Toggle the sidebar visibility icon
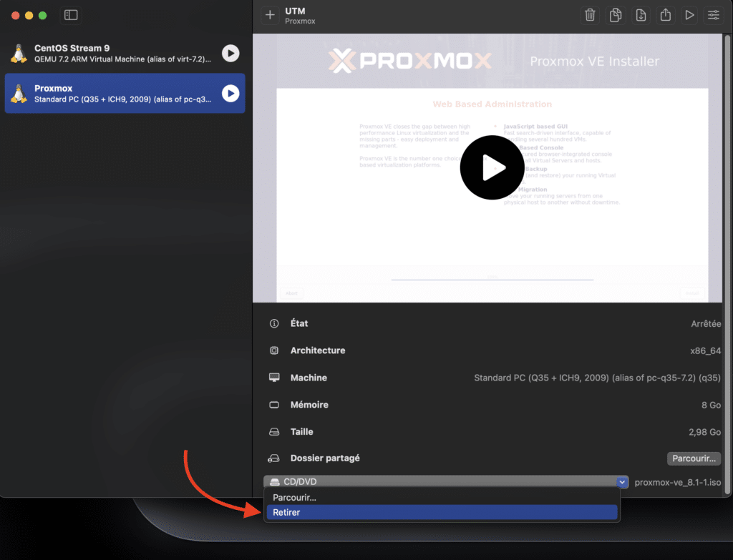 71,15
